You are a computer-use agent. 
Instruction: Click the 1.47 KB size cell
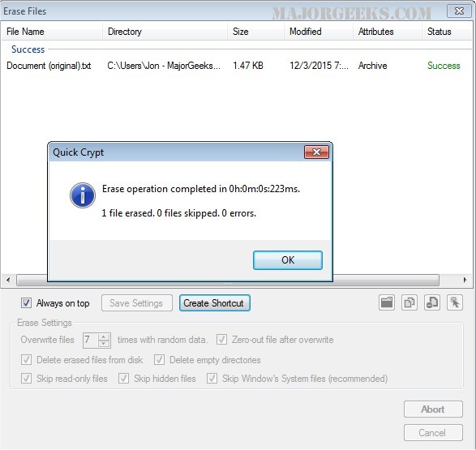[x=247, y=66]
